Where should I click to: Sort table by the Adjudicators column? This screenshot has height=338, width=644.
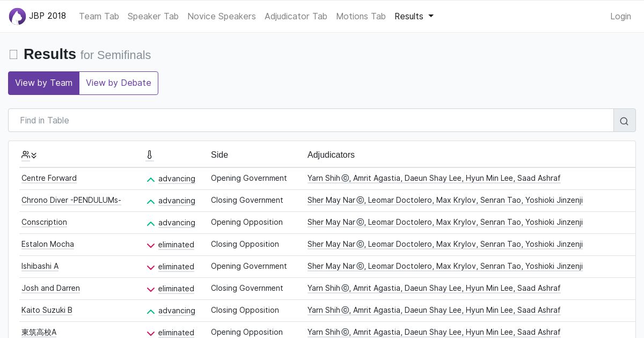[331, 155]
